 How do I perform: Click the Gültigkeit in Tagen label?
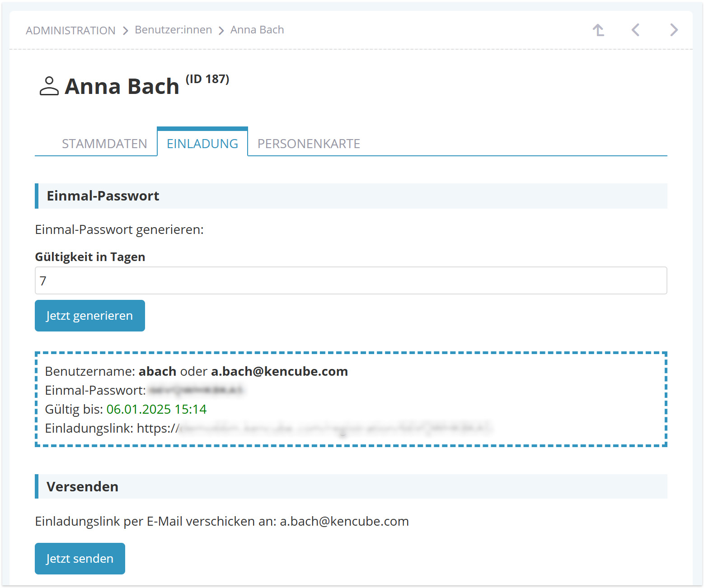click(90, 257)
